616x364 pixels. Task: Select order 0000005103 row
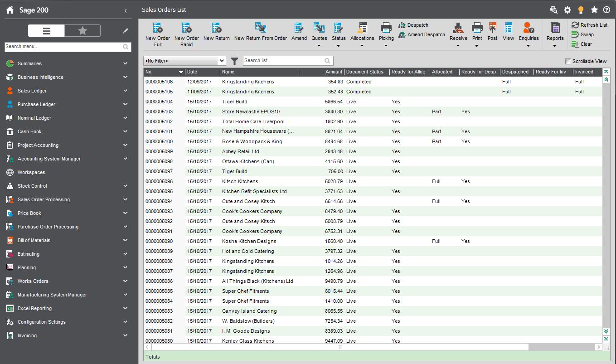coord(373,112)
